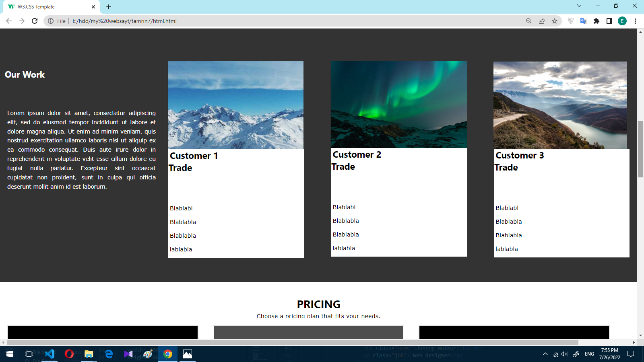Click the Customer 3 heading
This screenshot has height=362, width=644.
pos(520,155)
